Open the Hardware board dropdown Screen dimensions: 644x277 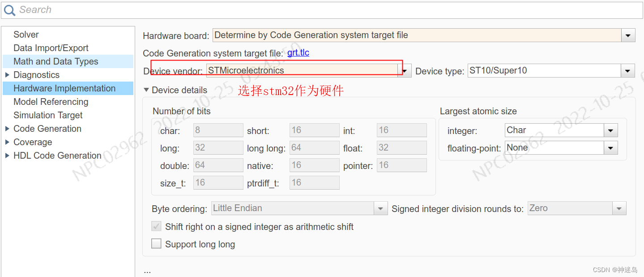[x=628, y=35]
